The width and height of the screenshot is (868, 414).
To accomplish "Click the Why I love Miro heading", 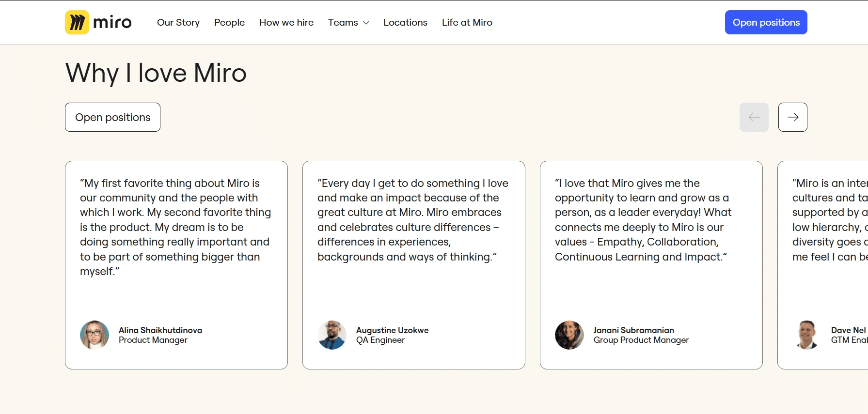I will [156, 73].
